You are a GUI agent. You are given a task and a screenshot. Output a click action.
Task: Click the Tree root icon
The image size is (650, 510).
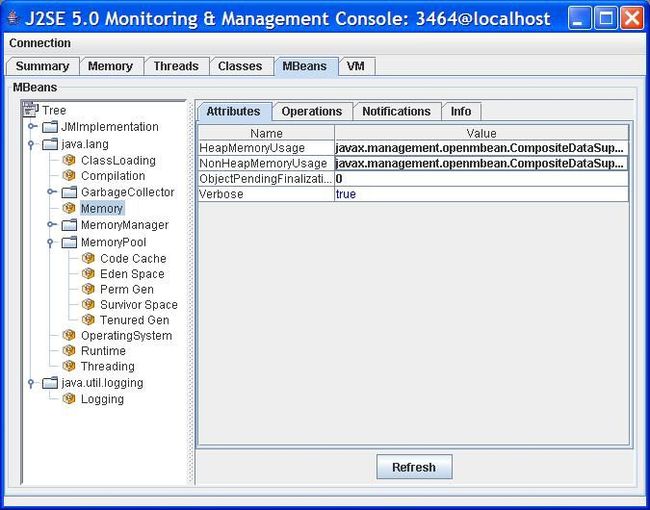[31, 109]
